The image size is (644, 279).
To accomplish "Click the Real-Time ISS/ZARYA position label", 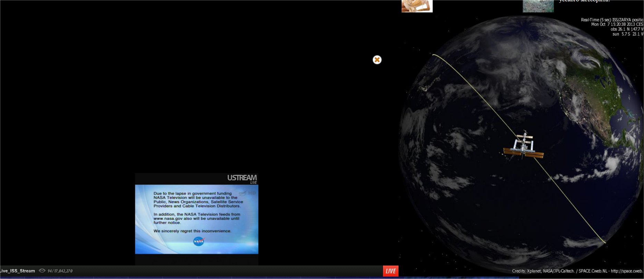I will (612, 20).
